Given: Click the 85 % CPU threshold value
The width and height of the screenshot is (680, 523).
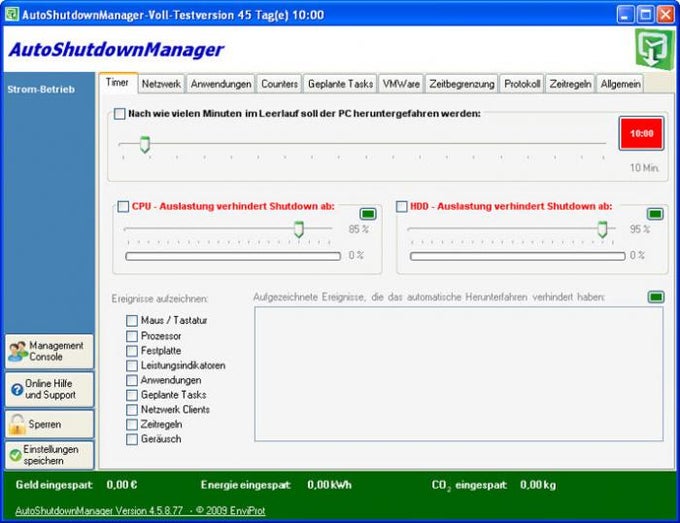Looking at the screenshot, I should pyautogui.click(x=358, y=229).
